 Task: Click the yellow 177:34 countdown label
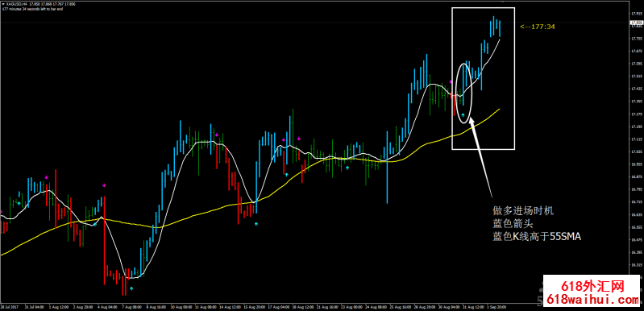tap(538, 27)
